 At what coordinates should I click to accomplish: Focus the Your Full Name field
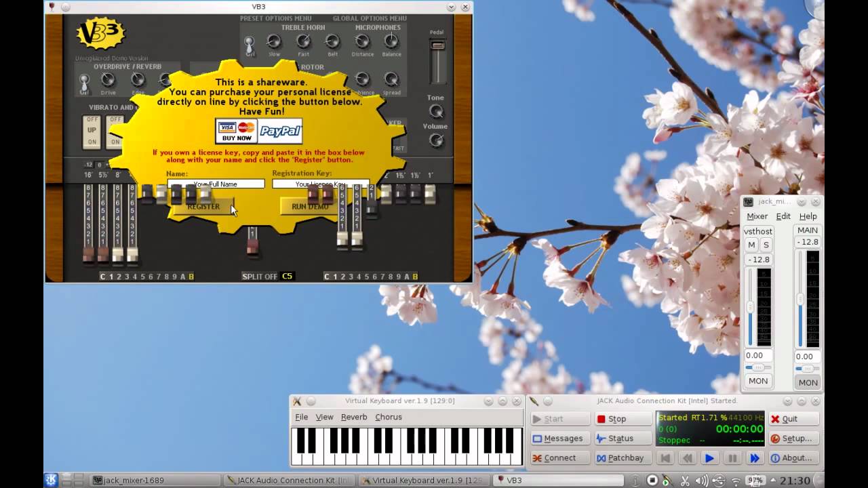coord(216,184)
